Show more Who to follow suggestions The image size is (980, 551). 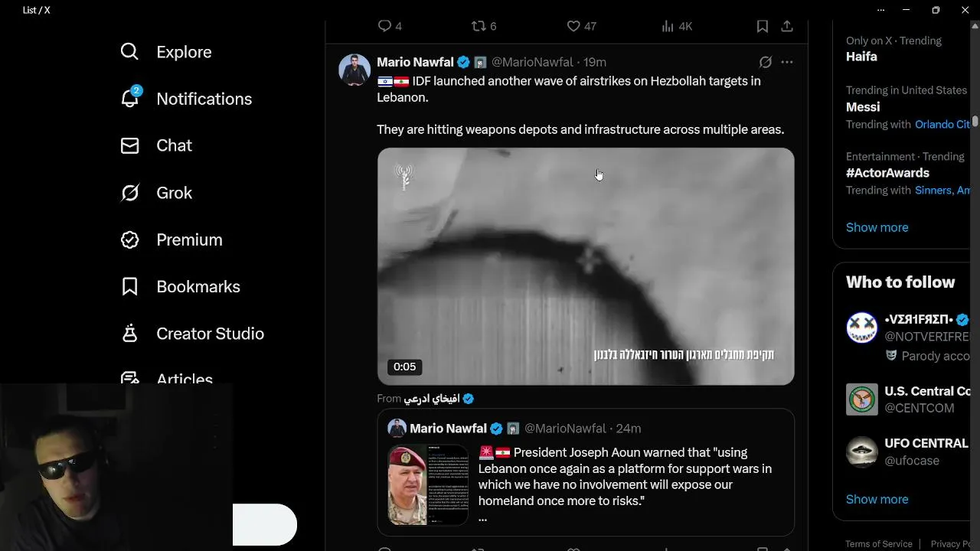(877, 499)
